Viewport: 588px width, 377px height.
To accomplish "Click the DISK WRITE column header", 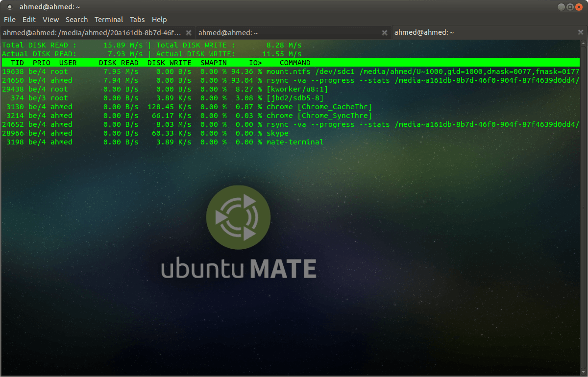I will (x=170, y=63).
